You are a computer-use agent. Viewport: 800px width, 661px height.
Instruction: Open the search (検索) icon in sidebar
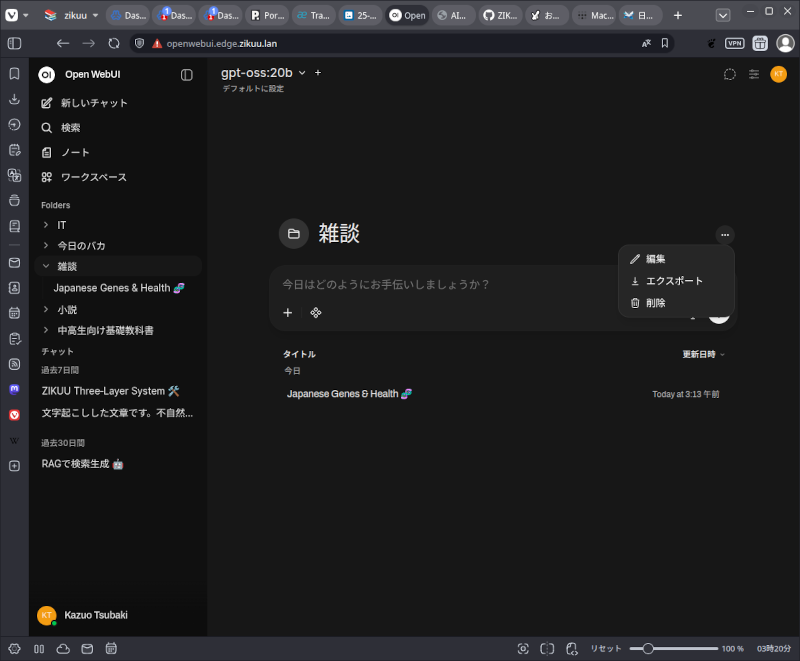(47, 128)
